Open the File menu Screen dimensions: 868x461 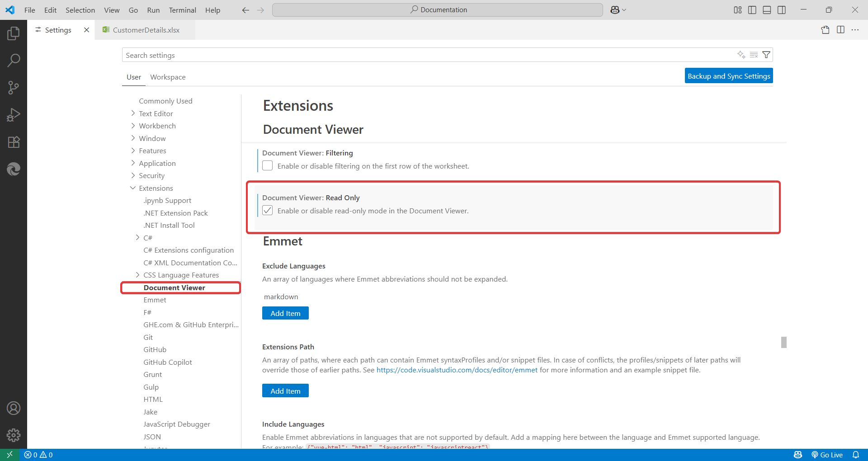(30, 10)
